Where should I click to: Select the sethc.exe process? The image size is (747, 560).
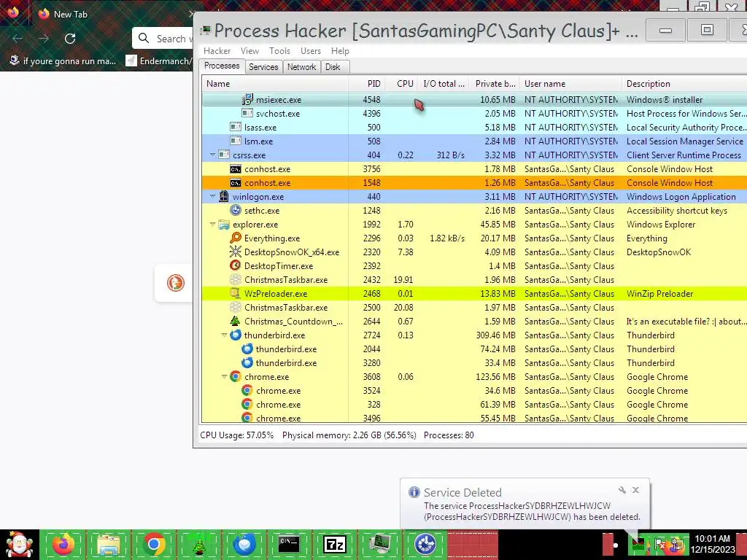pos(474,211)
